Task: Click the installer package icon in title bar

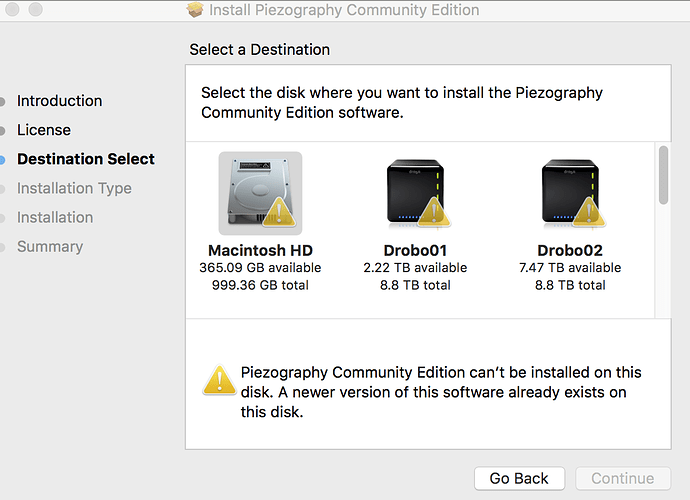Action: pyautogui.click(x=195, y=9)
